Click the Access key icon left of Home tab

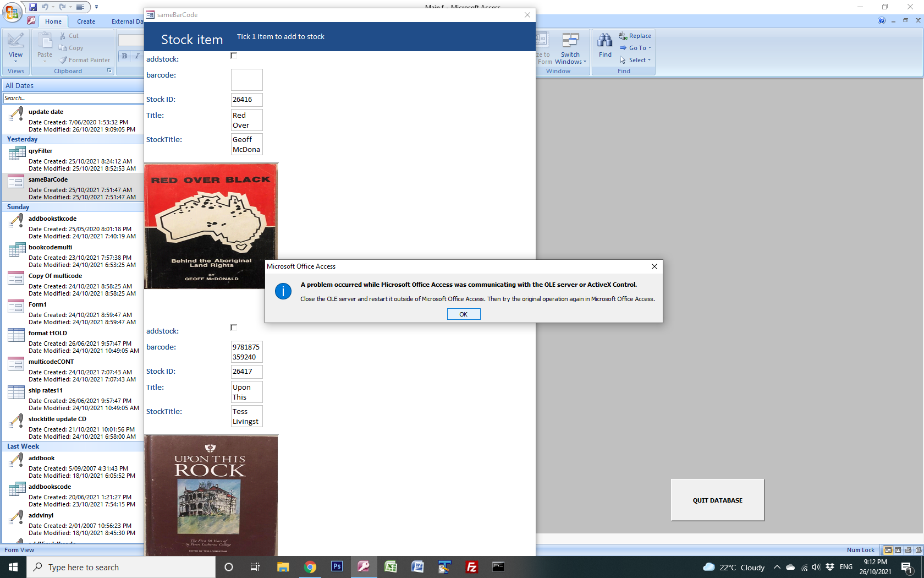point(31,20)
